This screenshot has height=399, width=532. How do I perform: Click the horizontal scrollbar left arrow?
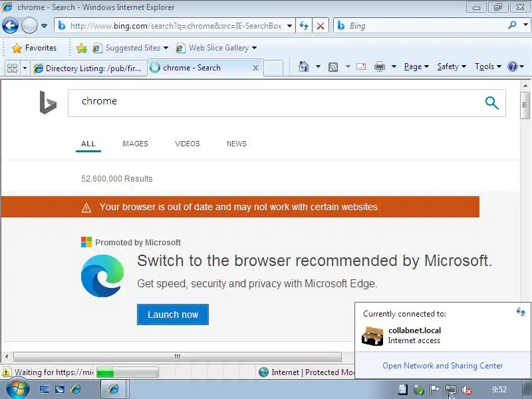tap(7, 356)
